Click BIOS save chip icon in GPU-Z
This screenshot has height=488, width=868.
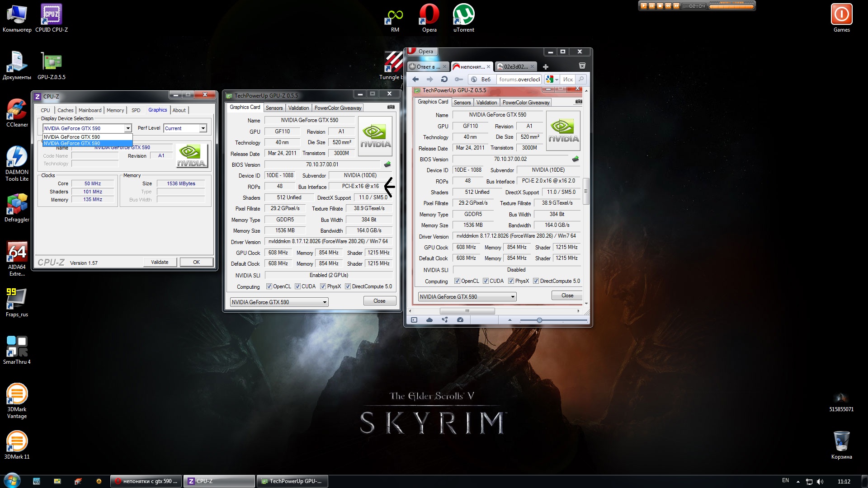(x=387, y=164)
